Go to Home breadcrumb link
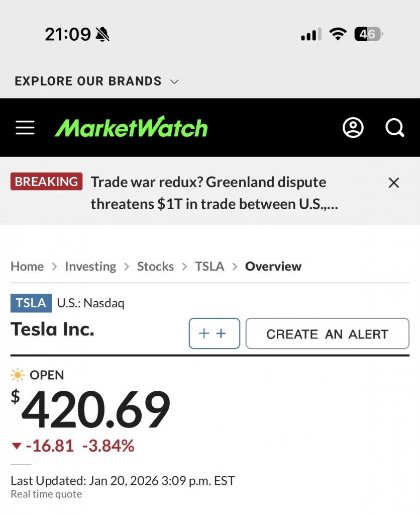Viewport: 420px width, 515px height. click(27, 267)
